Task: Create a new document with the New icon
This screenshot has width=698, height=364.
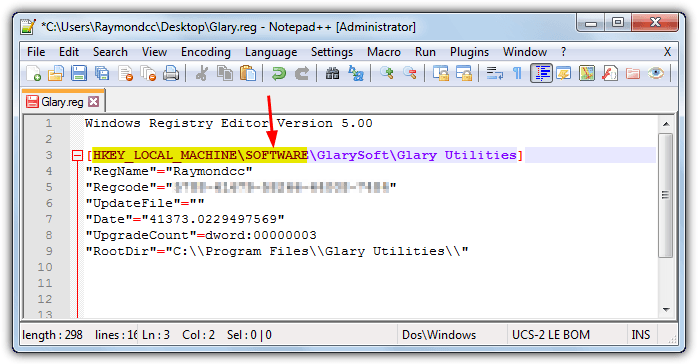Action: click(33, 73)
